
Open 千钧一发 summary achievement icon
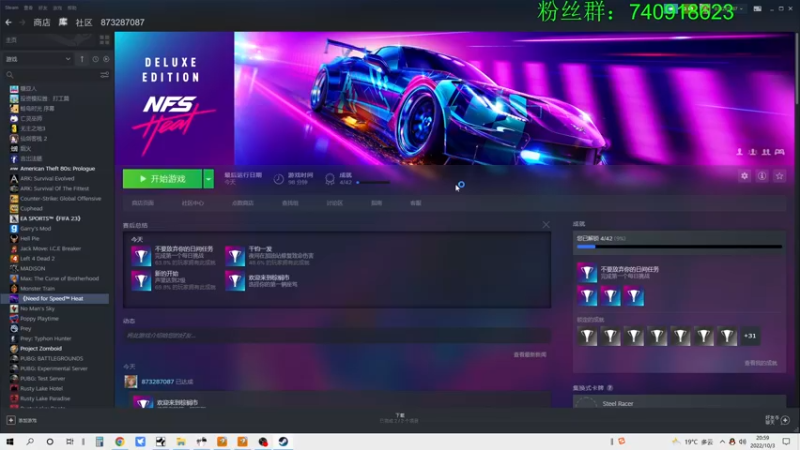(235, 256)
